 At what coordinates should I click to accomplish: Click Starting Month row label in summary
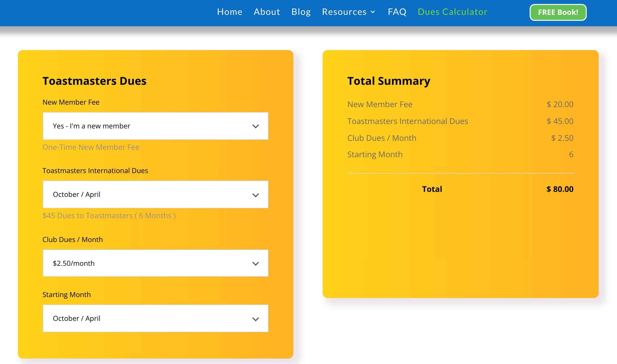point(375,154)
